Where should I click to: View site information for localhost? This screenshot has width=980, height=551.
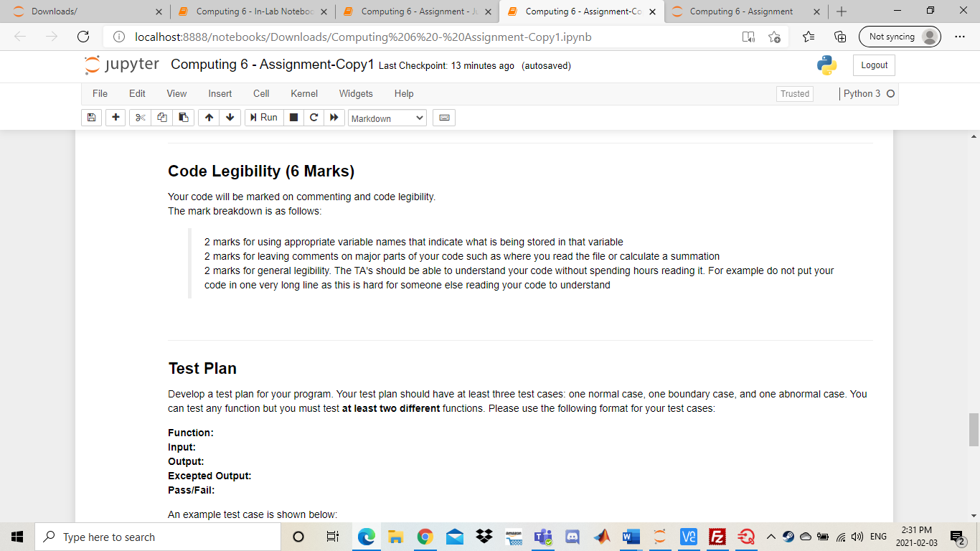coord(119,37)
